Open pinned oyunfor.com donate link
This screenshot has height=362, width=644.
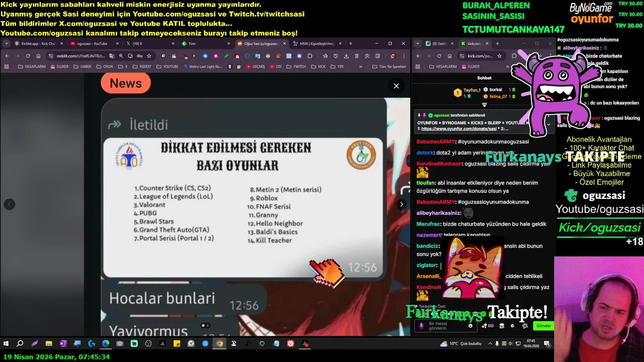click(458, 129)
